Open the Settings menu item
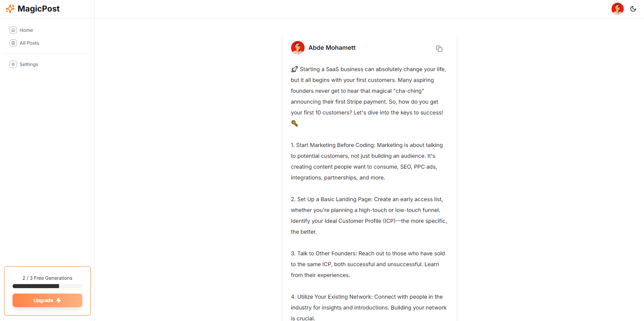The image size is (644, 321). point(29,64)
